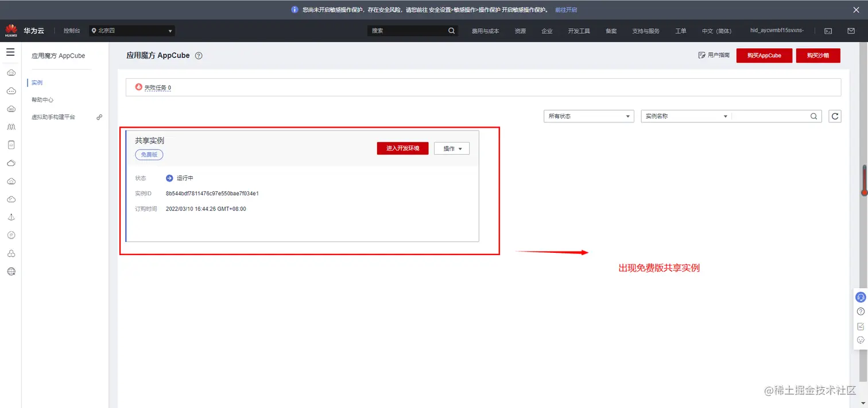This screenshot has height=408, width=868.
Task: Click the blue info icon in the warning banner
Action: click(x=294, y=10)
